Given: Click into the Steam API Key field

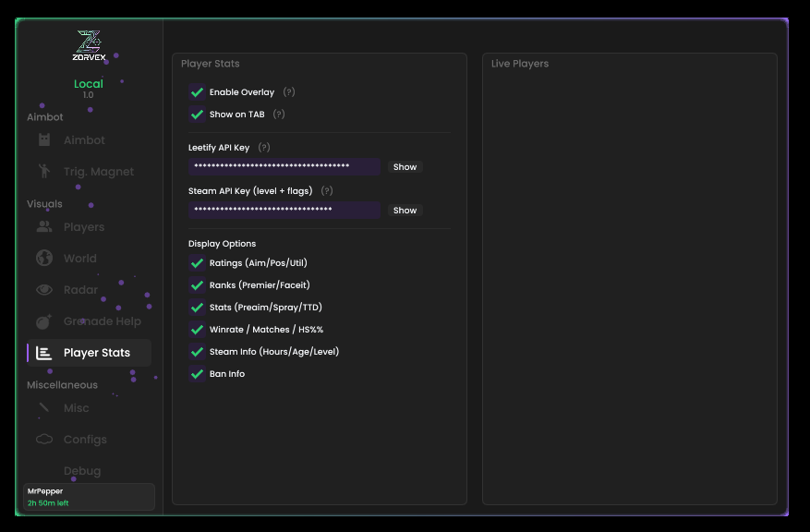Looking at the screenshot, I should pyautogui.click(x=284, y=211).
